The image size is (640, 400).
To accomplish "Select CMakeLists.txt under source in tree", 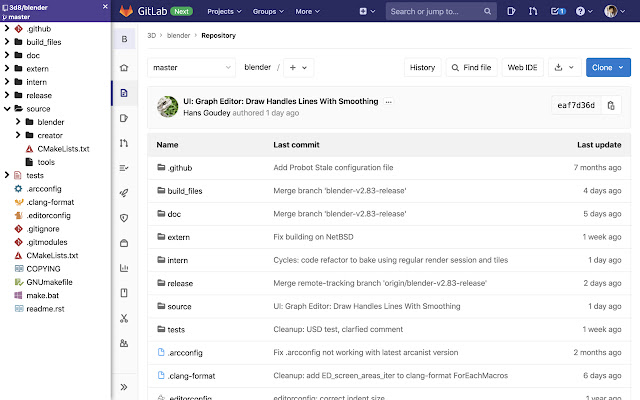I will point(63,149).
